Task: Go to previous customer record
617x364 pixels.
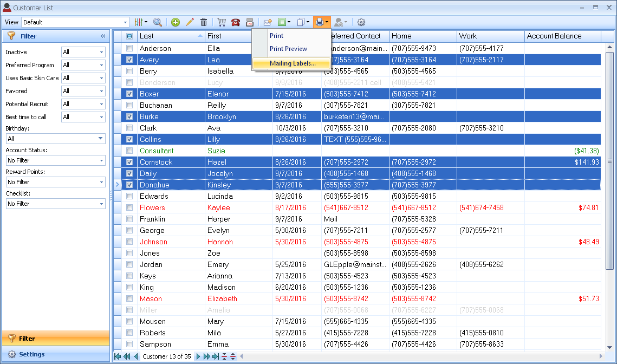Action: point(136,356)
